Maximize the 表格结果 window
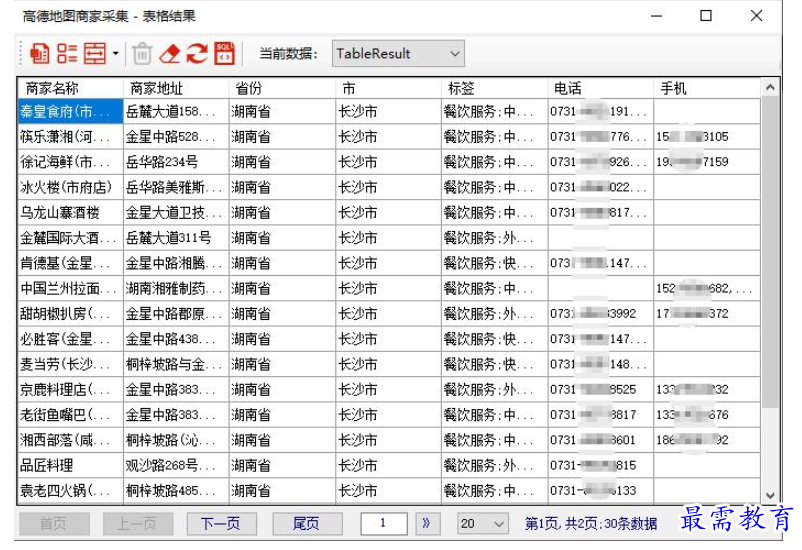802x550 pixels. point(706,16)
